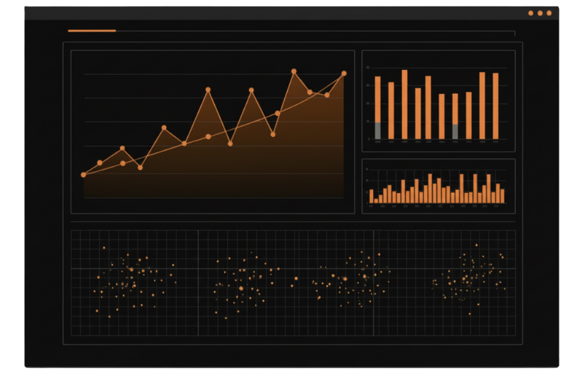The width and height of the screenshot is (588, 373).
Task: Click the gray segment of the first bar
Action: [377, 131]
